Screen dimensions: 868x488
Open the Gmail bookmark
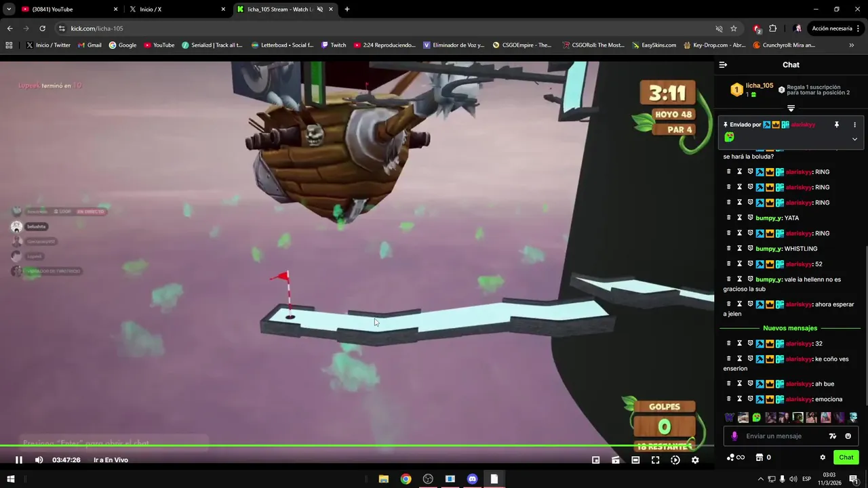[90, 45]
